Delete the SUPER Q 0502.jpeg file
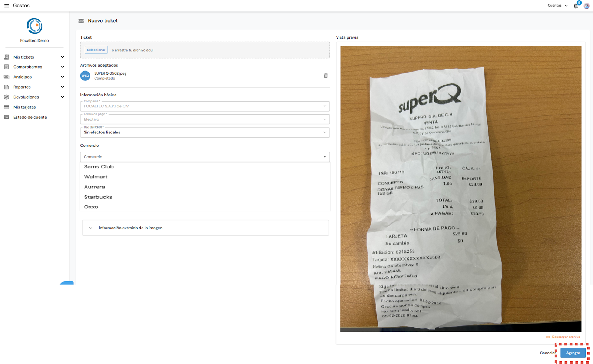593x364 pixels. [x=326, y=76]
